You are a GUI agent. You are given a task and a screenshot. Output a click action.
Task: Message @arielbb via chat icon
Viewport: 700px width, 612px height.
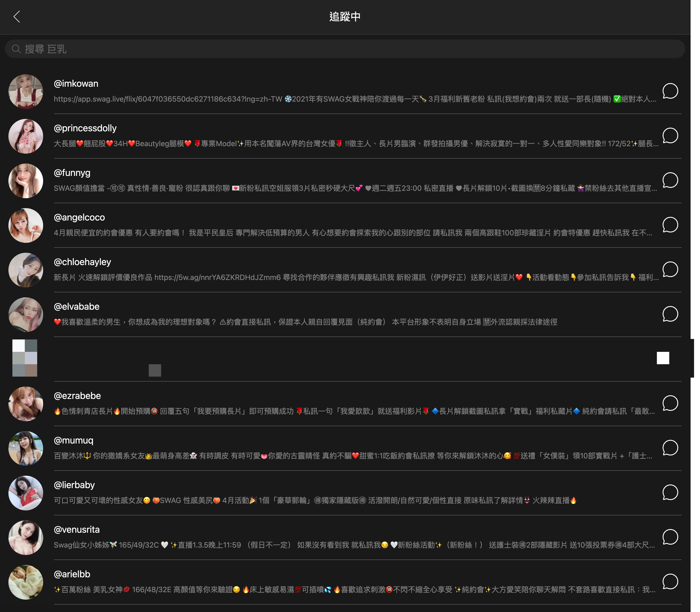[x=670, y=582]
